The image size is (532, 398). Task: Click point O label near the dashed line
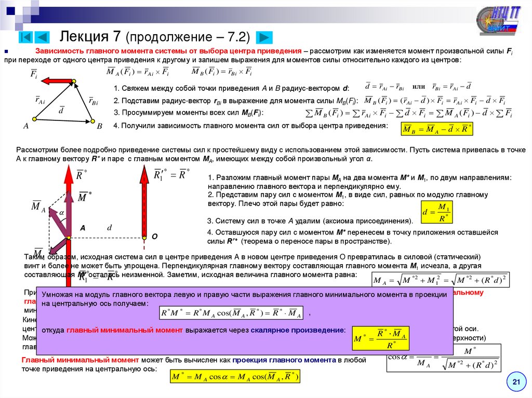[x=154, y=236]
